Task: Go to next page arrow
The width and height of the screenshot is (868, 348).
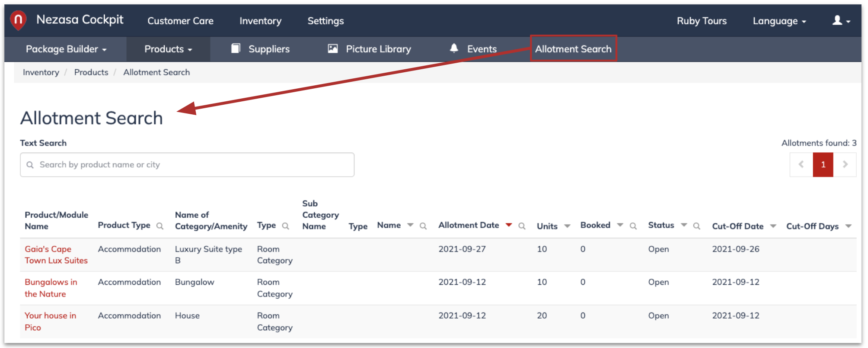Action: pos(845,164)
